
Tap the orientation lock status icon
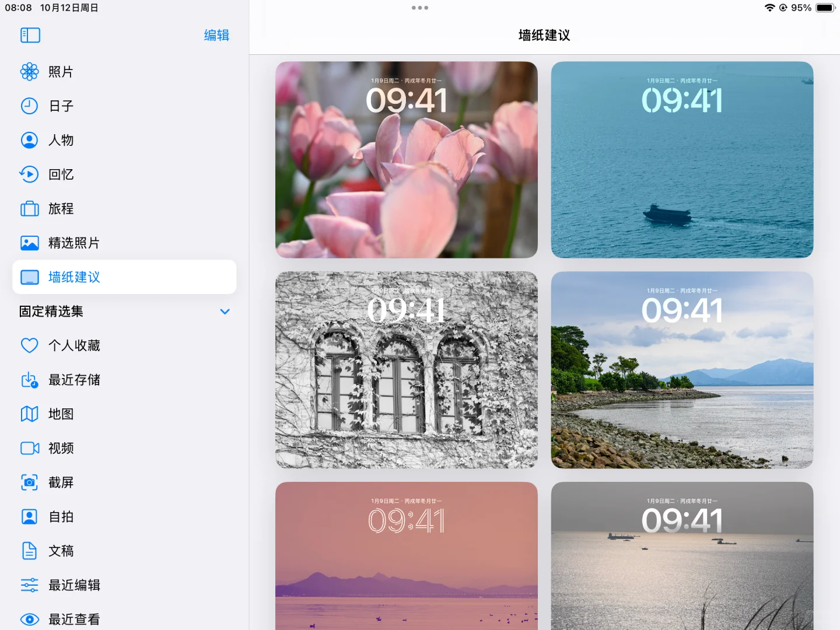[783, 8]
